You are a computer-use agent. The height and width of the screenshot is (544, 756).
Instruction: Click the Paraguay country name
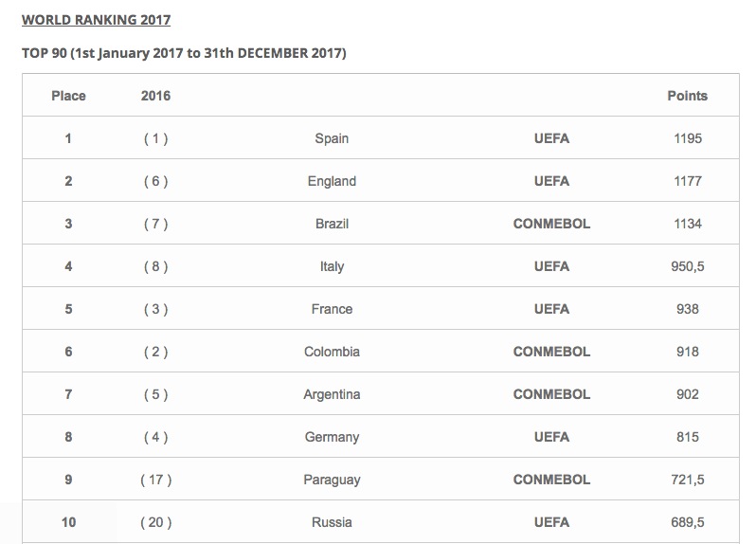(332, 480)
